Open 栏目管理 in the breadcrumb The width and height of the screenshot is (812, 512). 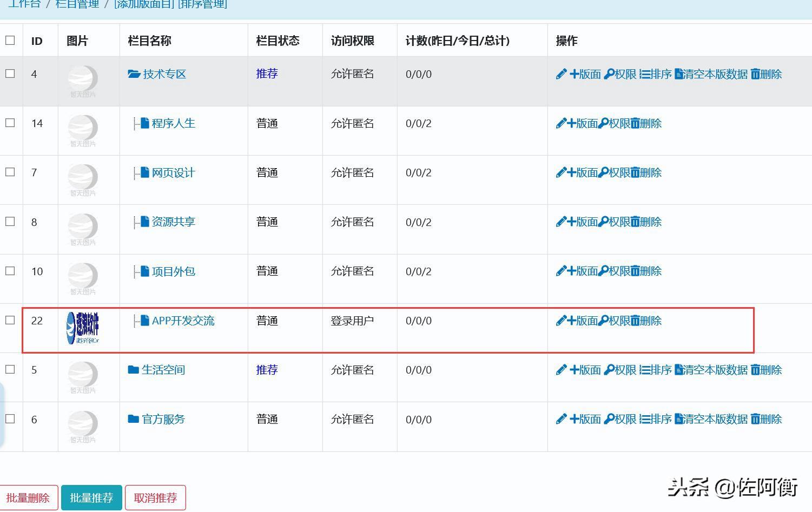tap(77, 4)
